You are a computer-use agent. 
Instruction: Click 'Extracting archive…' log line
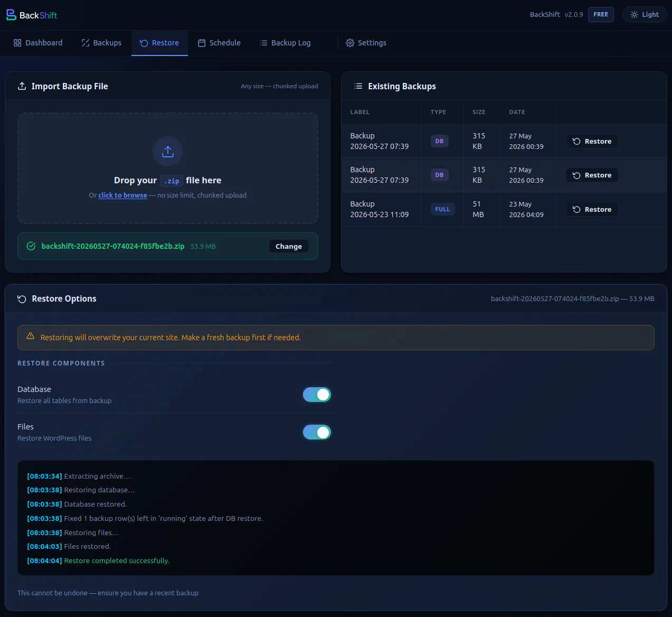pos(97,476)
